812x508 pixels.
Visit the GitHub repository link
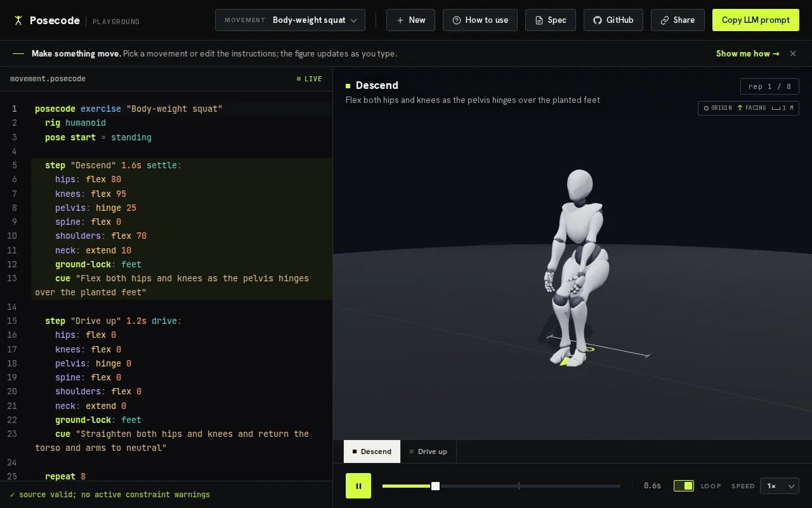613,20
